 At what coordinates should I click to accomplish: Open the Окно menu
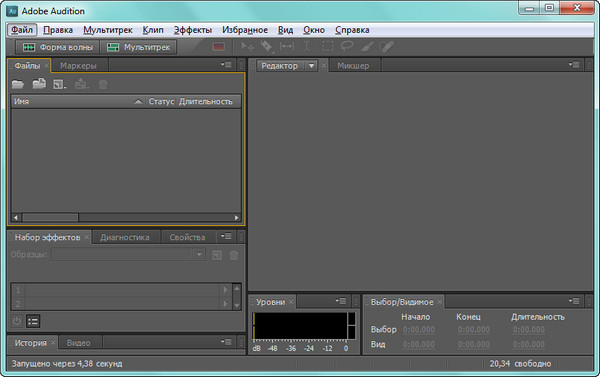[x=314, y=30]
